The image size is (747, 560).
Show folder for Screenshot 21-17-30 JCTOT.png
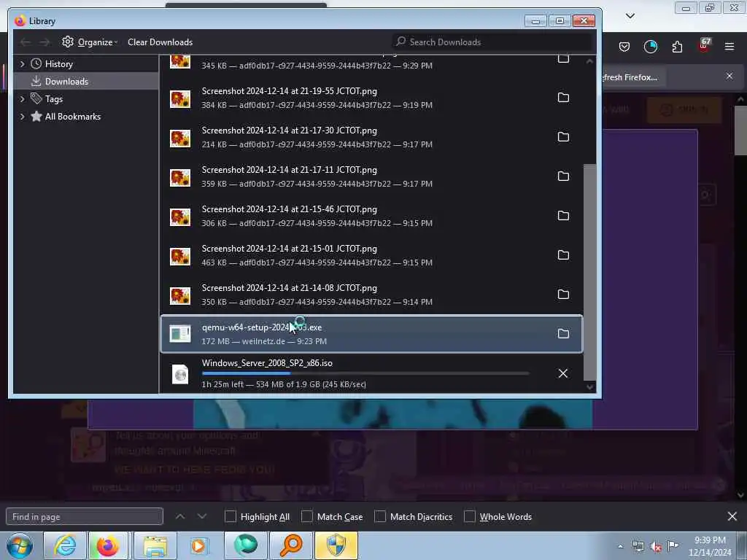point(563,137)
